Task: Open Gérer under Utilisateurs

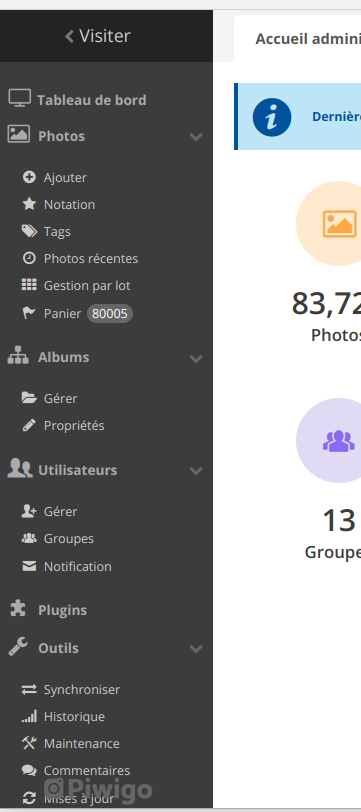Action: (x=61, y=511)
